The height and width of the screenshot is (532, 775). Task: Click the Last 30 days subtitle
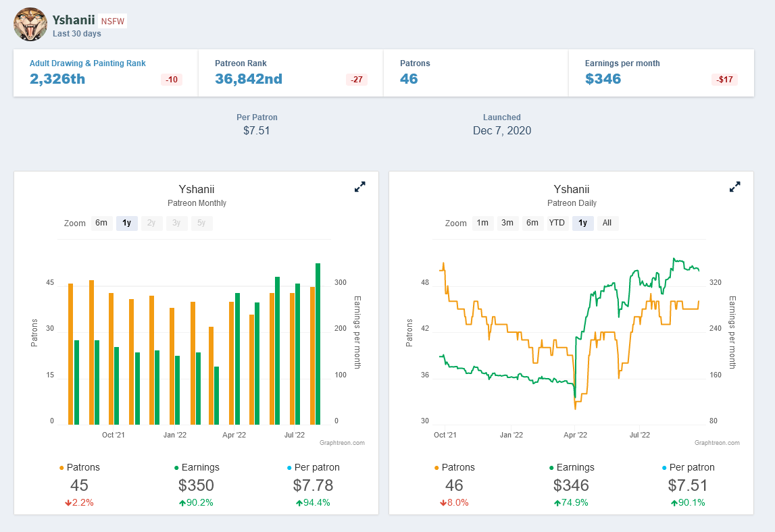(x=77, y=34)
